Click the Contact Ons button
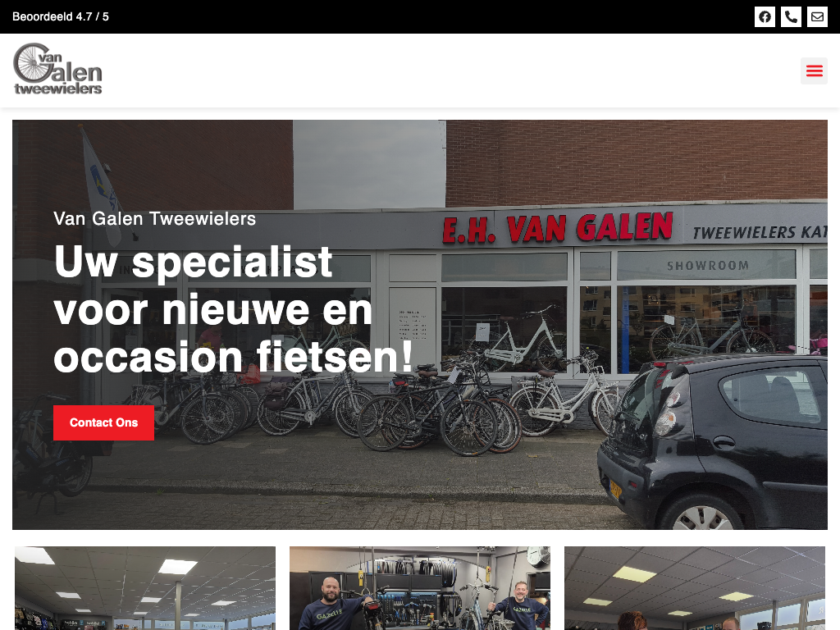This screenshot has height=630, width=840. (103, 422)
